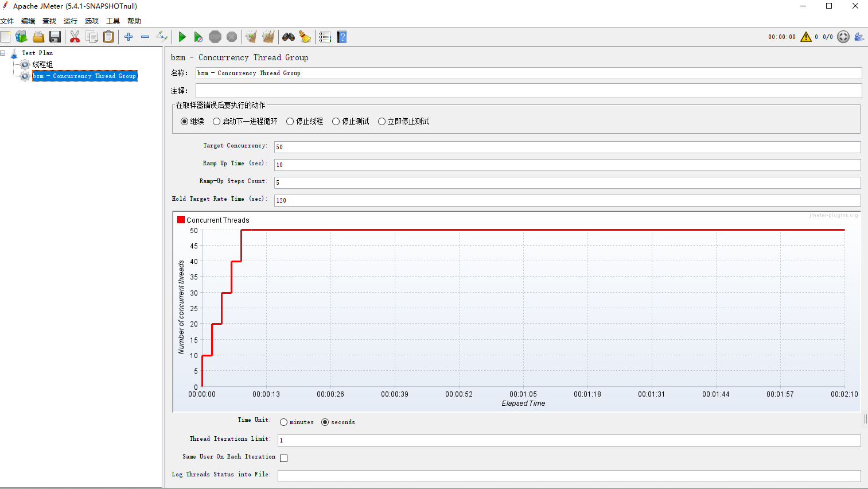The image size is (868, 489).
Task: Collapse the Test Plan tree node
Action: coord(3,53)
